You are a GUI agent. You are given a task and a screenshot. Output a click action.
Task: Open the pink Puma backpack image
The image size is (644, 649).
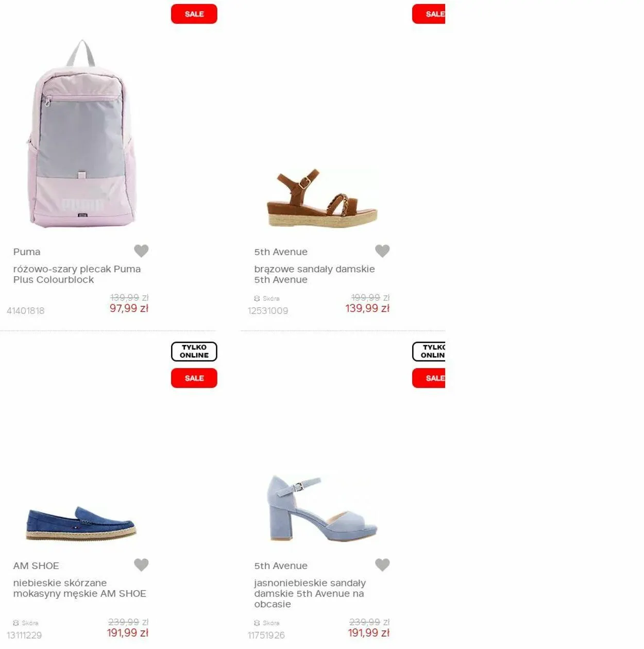(82, 133)
